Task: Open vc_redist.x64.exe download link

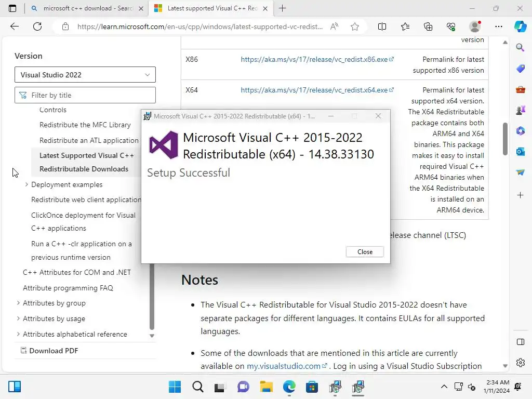Action: coord(317,90)
